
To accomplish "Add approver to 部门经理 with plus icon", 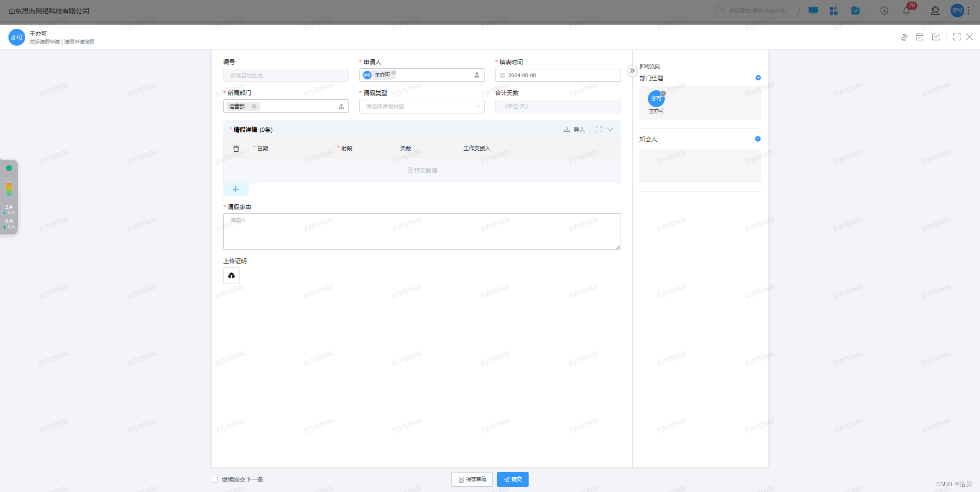I will click(x=758, y=78).
